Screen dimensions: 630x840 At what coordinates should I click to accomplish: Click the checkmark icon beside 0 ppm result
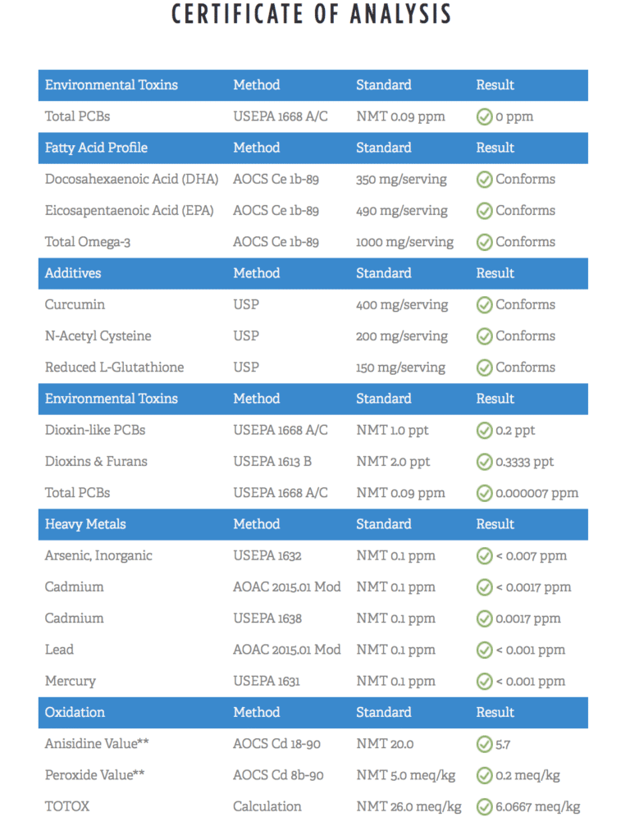pos(484,116)
